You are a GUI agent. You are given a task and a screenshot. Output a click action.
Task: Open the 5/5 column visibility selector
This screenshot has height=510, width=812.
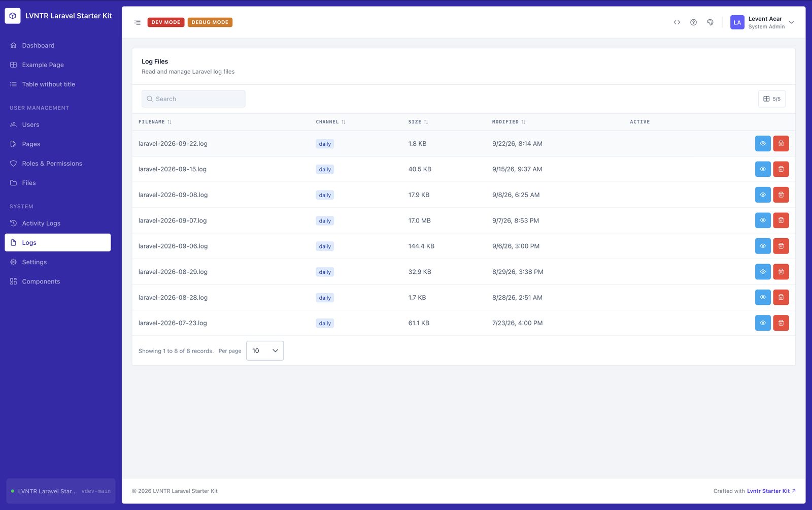772,99
